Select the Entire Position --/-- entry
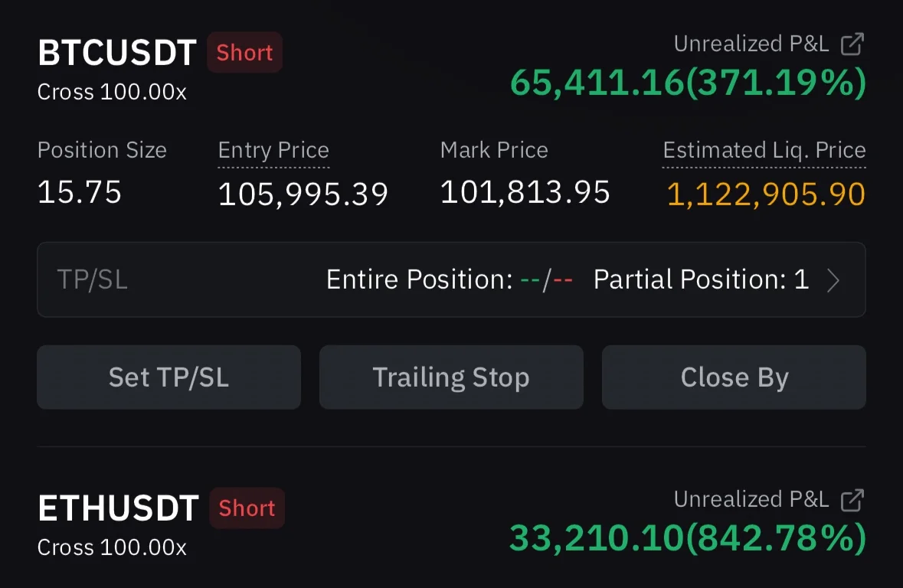The height and width of the screenshot is (588, 903). [x=450, y=280]
